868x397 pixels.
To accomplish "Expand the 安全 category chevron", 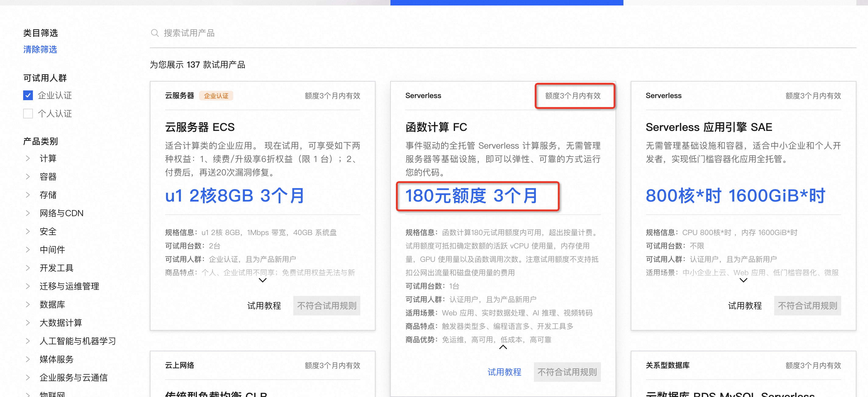I will click(x=28, y=231).
